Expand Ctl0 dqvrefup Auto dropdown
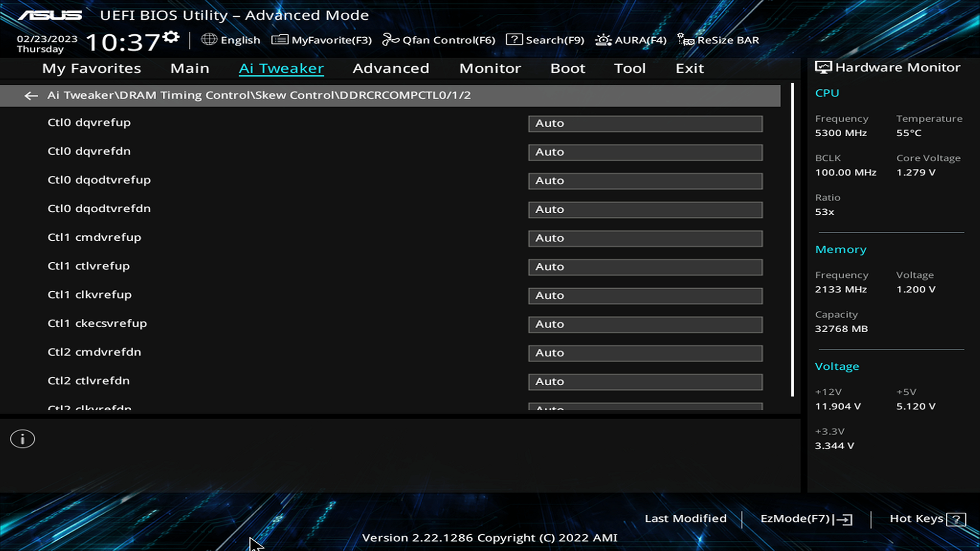The image size is (980, 551). [645, 123]
